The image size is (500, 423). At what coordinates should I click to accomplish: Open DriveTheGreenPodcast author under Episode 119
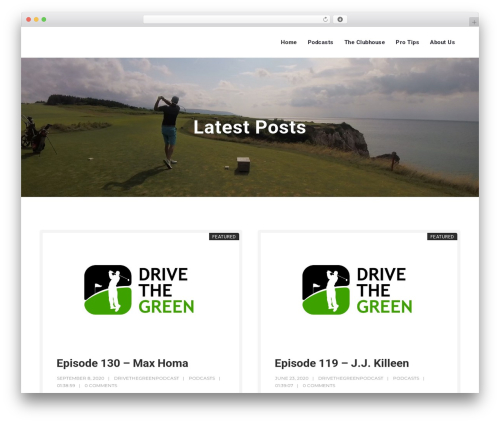(x=351, y=378)
